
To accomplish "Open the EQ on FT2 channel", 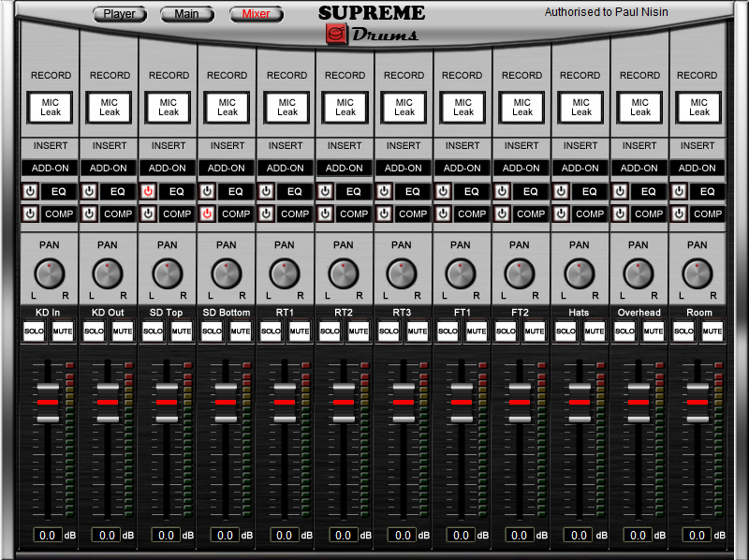I will [x=531, y=191].
